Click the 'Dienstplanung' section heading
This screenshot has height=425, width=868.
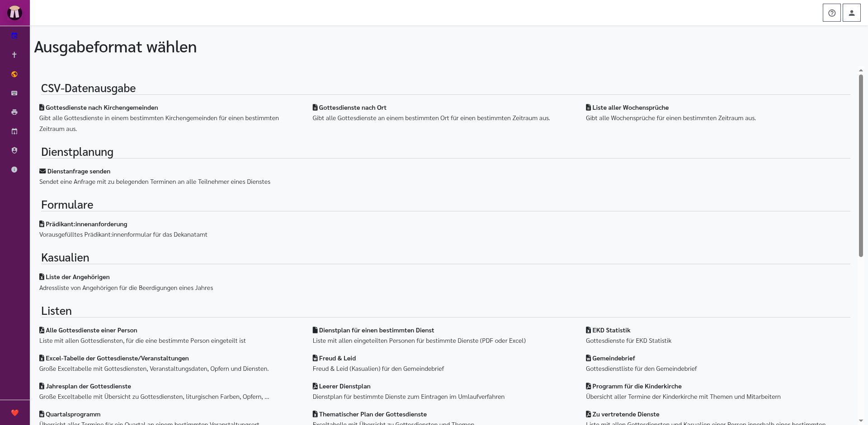(77, 152)
